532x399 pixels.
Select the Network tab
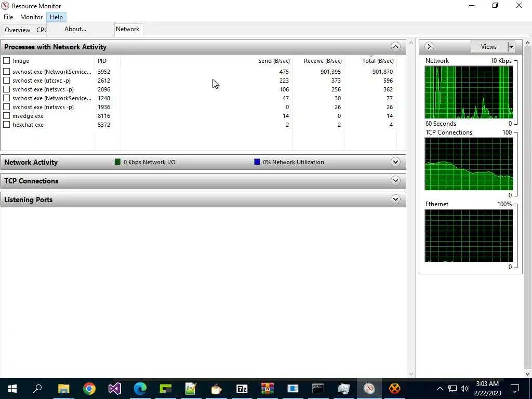[128, 29]
